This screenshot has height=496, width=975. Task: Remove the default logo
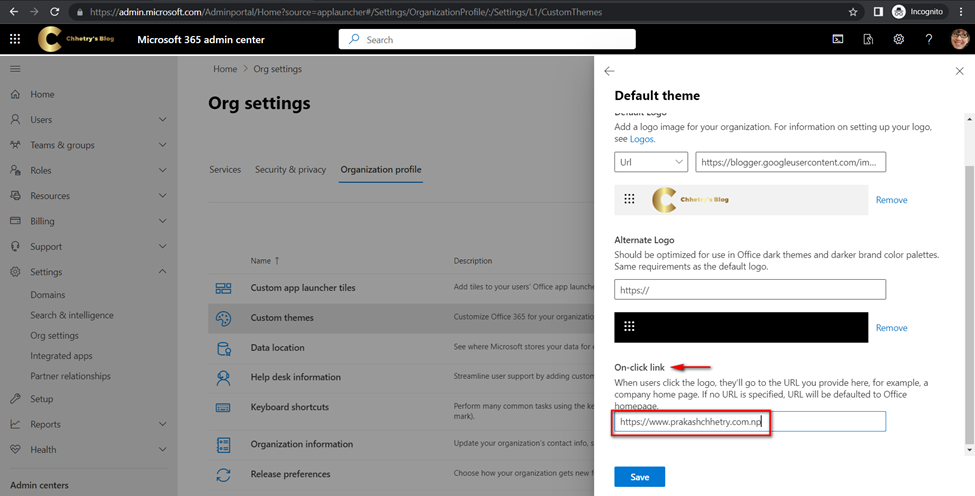pos(892,200)
